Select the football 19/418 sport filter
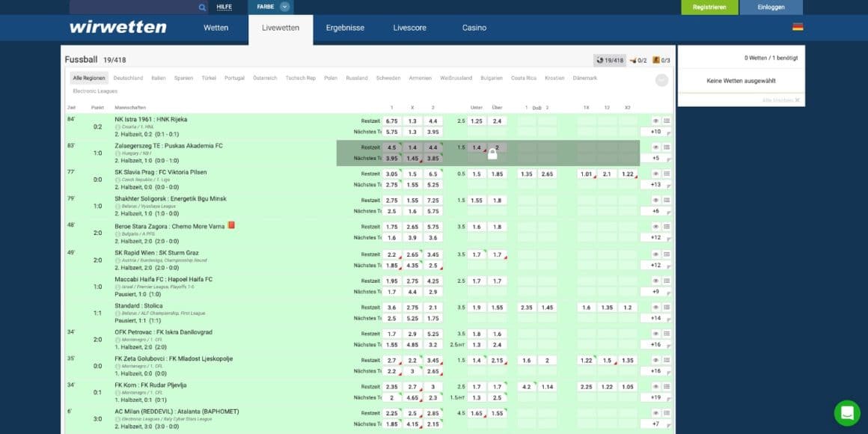Viewport: 868px width, 434px height. (610, 61)
